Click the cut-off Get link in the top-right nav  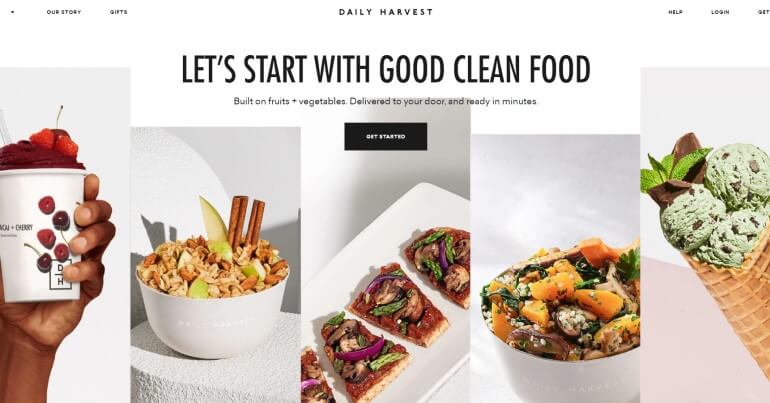point(764,12)
